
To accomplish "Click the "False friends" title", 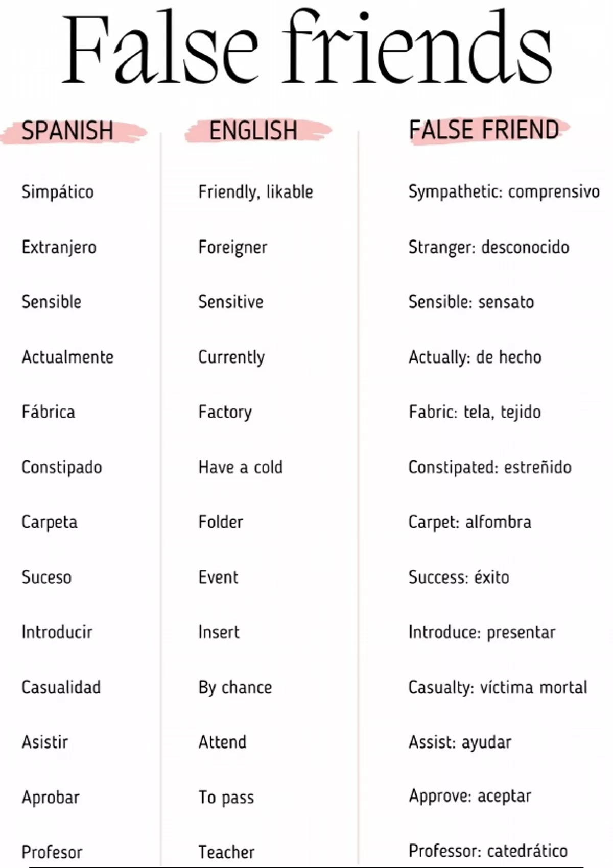I will point(306,49).
